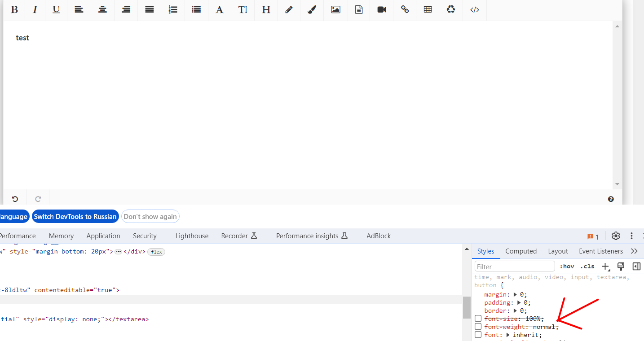The image size is (644, 341).
Task: Insert a video via camera icon
Action: 382,9
